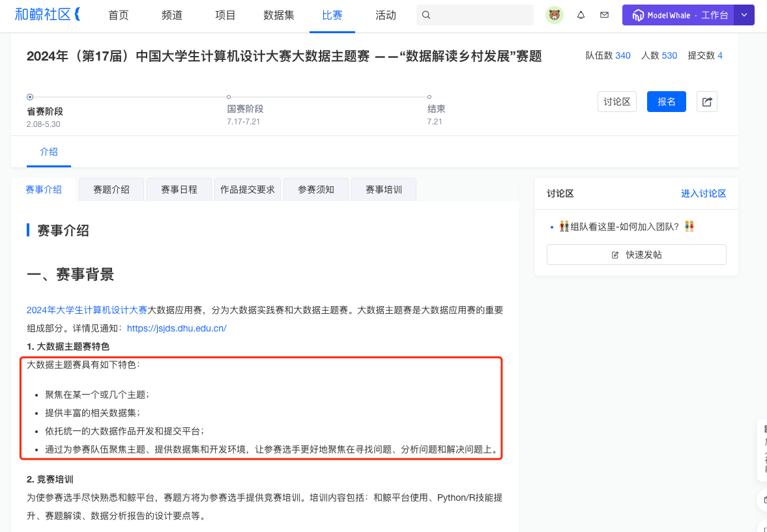Screen dimensions: 767x532
Task: Click the bullet 提供丰富的相关数据集
Action: pyautogui.click(x=93, y=413)
